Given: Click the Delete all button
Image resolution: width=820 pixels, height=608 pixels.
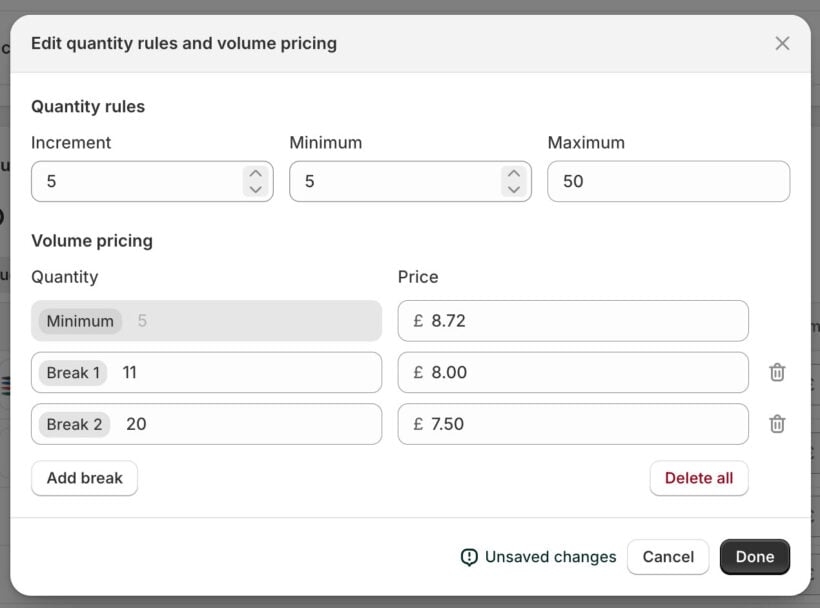Looking at the screenshot, I should pos(699,478).
